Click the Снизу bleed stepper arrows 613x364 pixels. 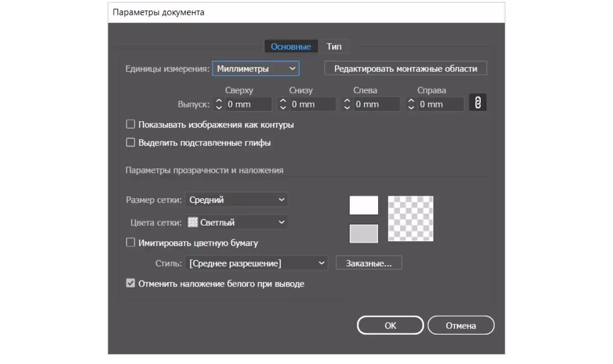[283, 104]
